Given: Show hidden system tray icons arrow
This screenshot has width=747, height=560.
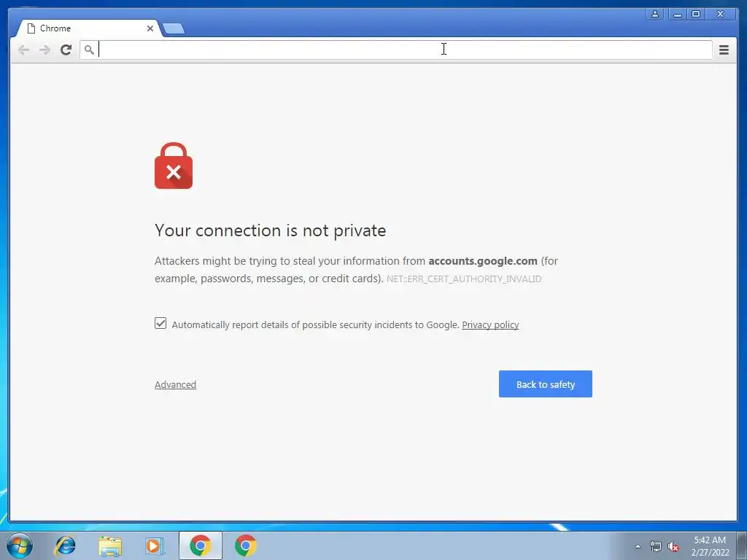Looking at the screenshot, I should click(x=638, y=546).
